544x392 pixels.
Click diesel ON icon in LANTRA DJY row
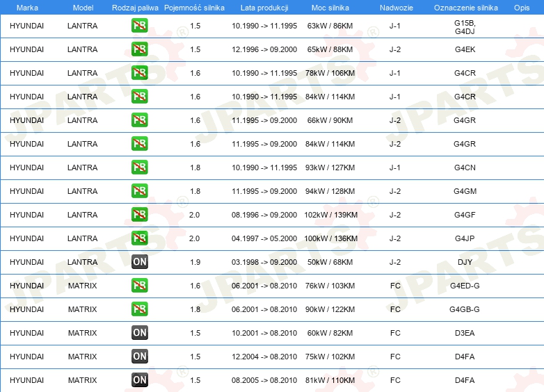(x=139, y=261)
